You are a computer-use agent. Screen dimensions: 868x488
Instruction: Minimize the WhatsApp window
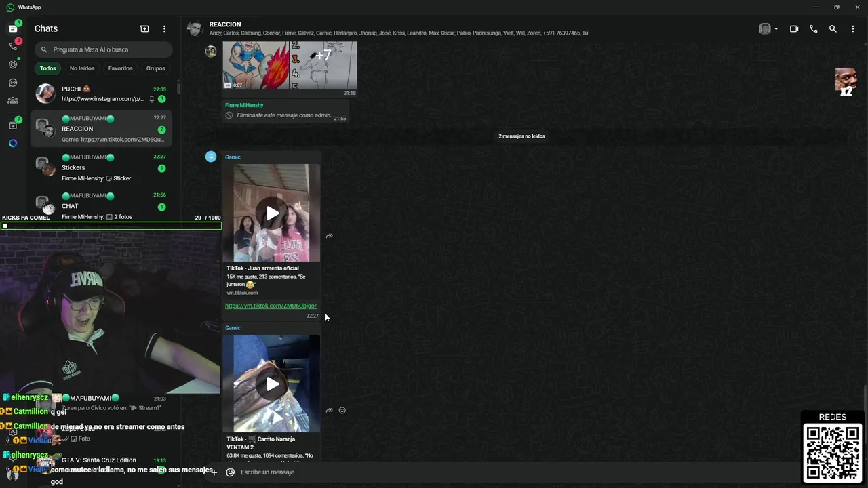[815, 7]
